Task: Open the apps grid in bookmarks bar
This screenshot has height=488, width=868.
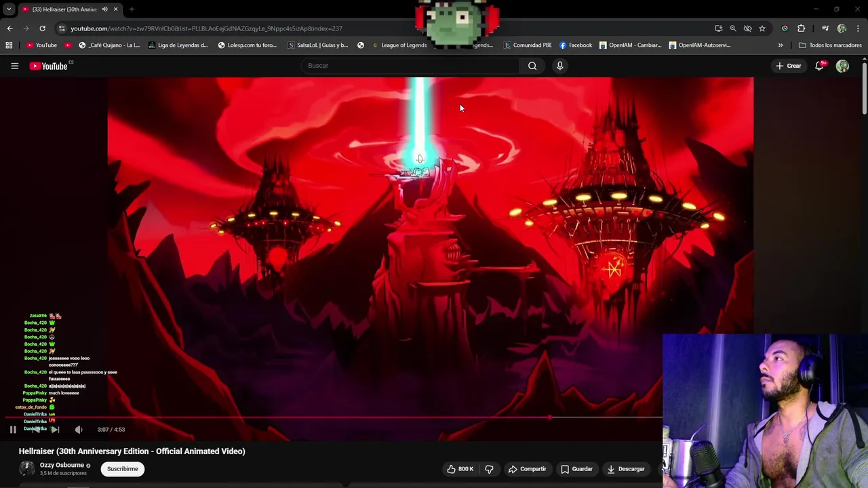Action: [9, 45]
